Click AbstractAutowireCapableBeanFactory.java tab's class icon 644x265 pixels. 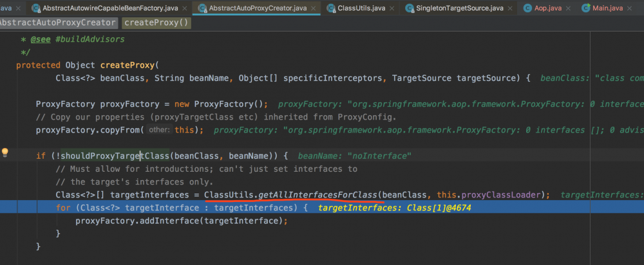click(x=35, y=8)
